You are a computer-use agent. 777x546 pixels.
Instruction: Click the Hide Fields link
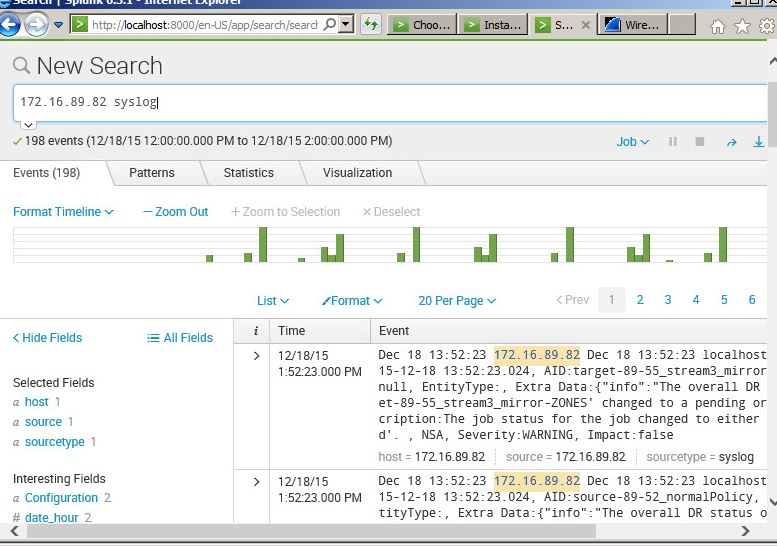[48, 338]
